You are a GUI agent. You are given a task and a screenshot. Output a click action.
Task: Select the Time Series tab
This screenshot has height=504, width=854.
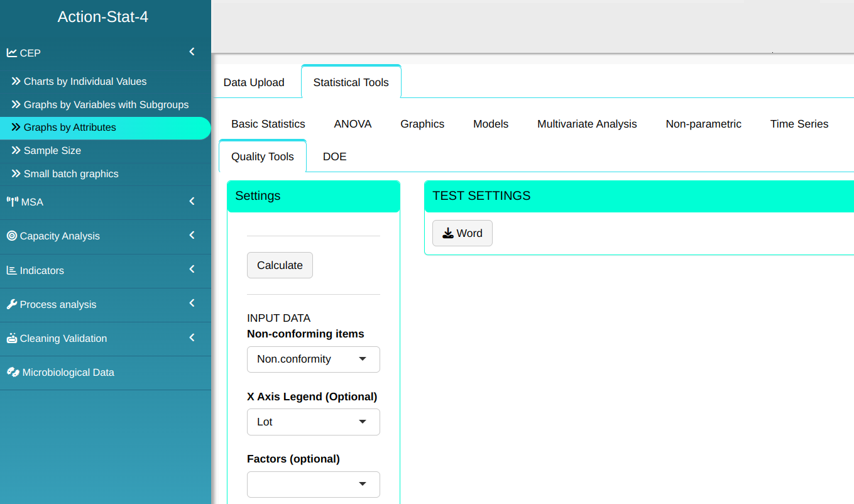coord(799,124)
